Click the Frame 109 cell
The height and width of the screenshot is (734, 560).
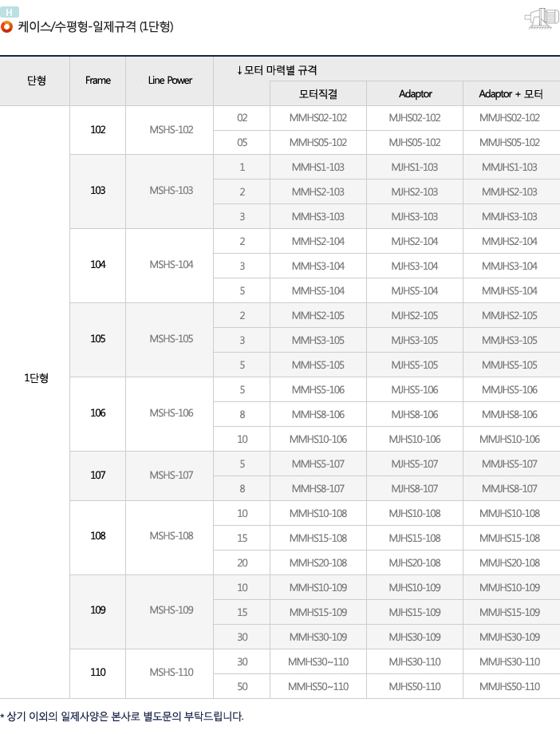tap(98, 610)
